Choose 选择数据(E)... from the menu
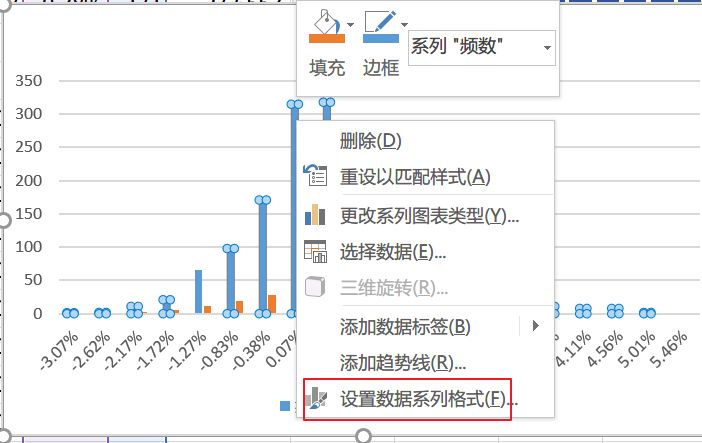The width and height of the screenshot is (702, 443). pyautogui.click(x=392, y=251)
